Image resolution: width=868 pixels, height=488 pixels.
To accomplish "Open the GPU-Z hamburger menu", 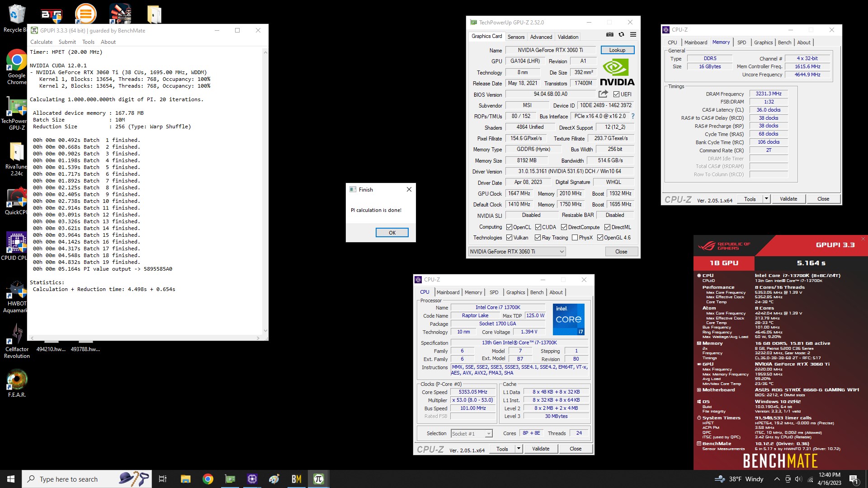I will coord(633,35).
